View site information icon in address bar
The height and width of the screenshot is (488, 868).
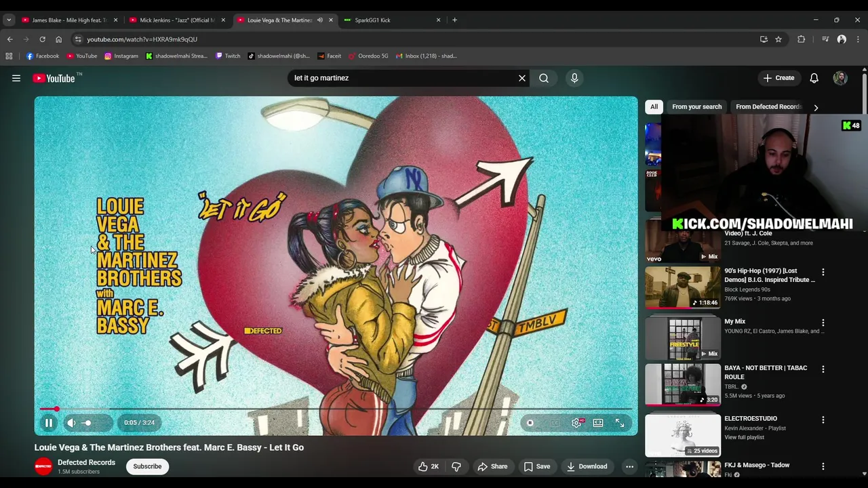(x=78, y=39)
